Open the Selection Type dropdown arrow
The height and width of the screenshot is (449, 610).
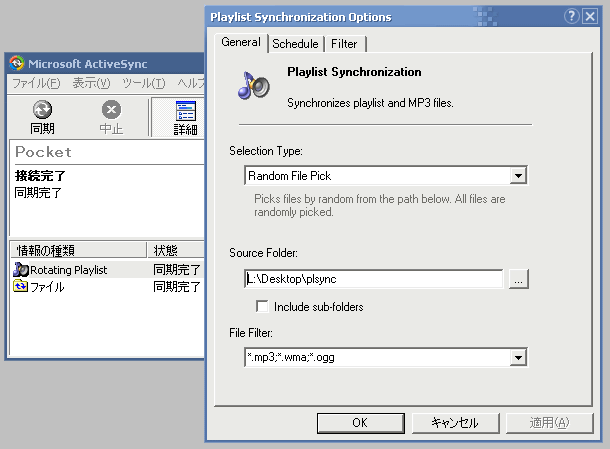point(518,175)
